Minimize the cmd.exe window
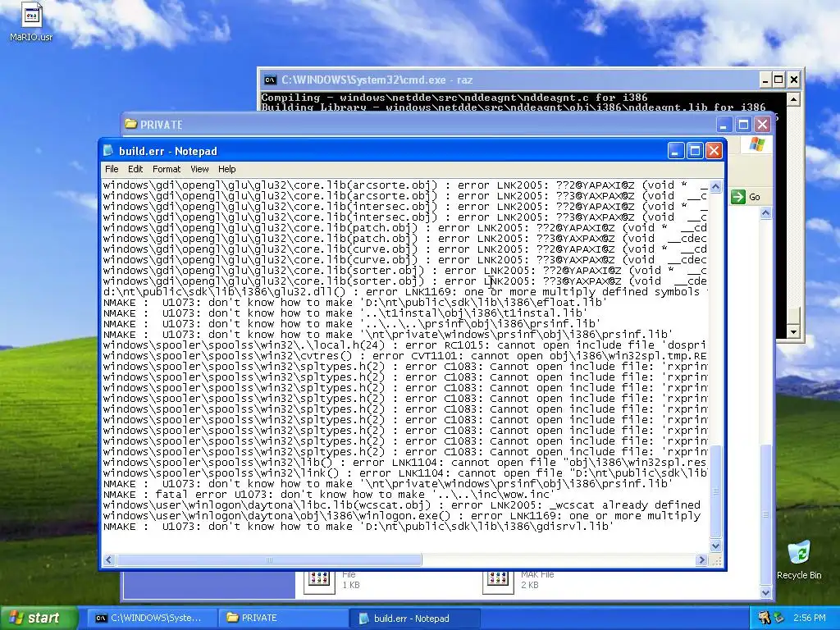Viewport: 840px width, 630px height. pyautogui.click(x=765, y=80)
